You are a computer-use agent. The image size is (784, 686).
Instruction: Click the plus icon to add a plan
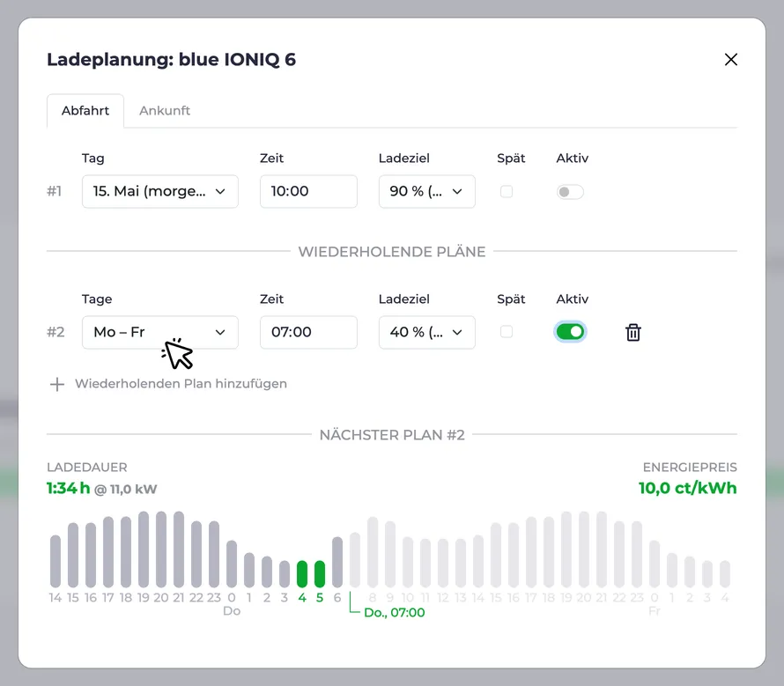57,384
